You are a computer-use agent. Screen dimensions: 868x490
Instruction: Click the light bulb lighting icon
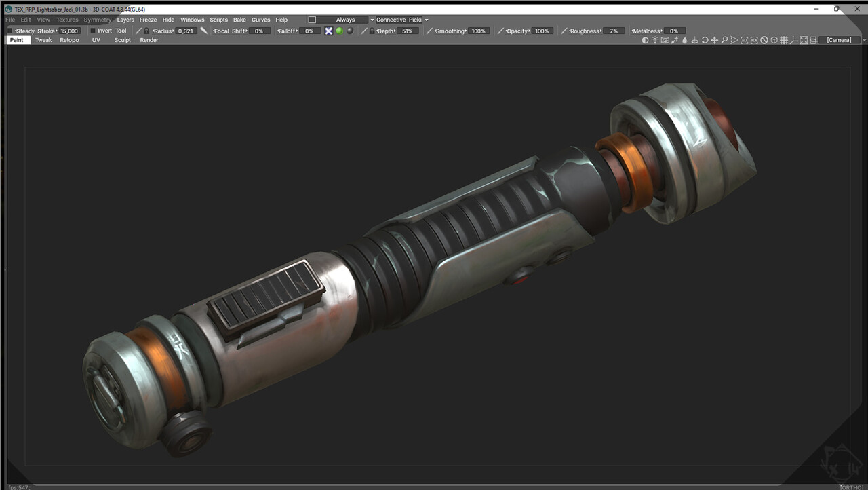click(654, 40)
